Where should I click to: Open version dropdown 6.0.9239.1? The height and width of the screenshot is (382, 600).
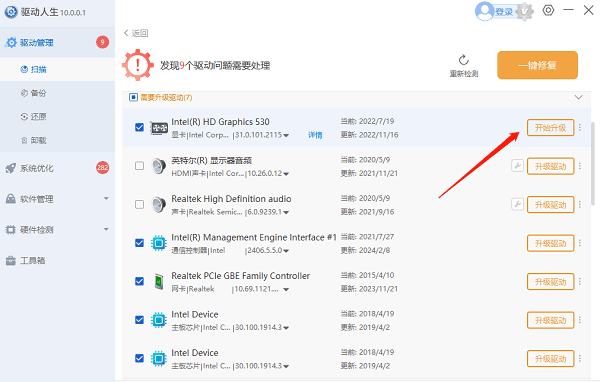point(286,212)
